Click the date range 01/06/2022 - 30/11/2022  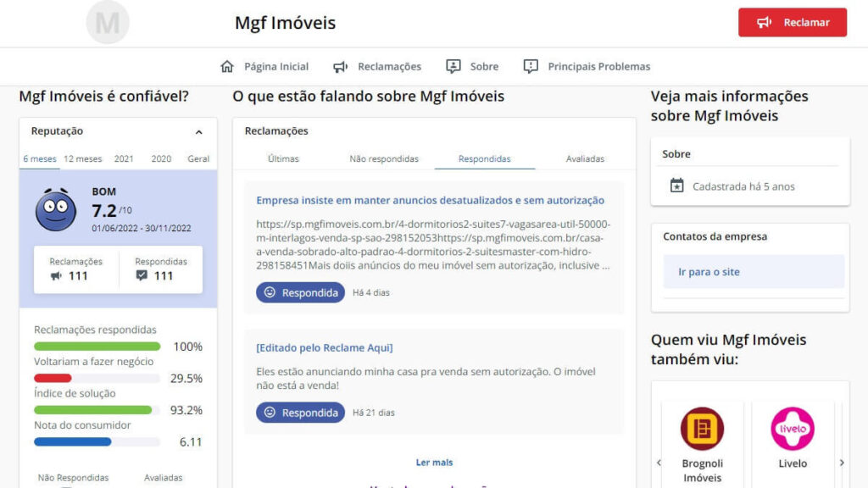[x=142, y=228]
